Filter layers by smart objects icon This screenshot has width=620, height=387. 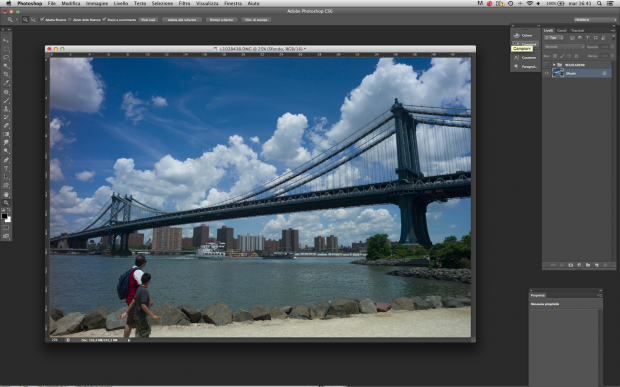pos(603,38)
